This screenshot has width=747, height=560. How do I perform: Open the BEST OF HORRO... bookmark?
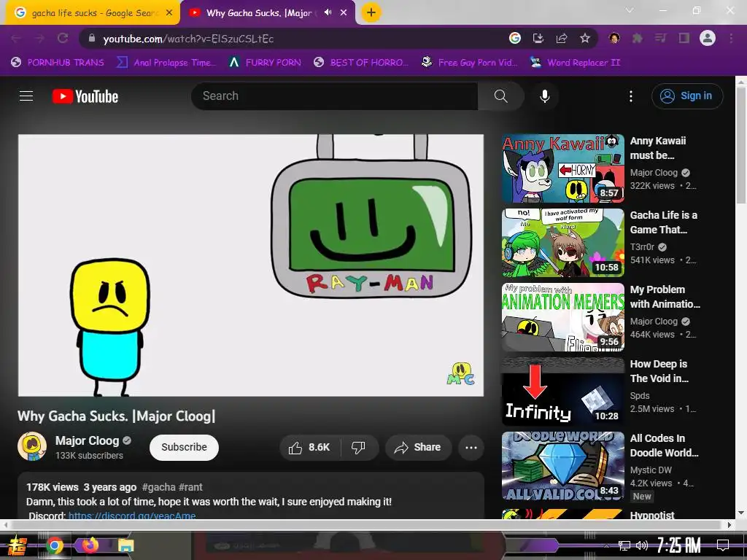tap(361, 63)
